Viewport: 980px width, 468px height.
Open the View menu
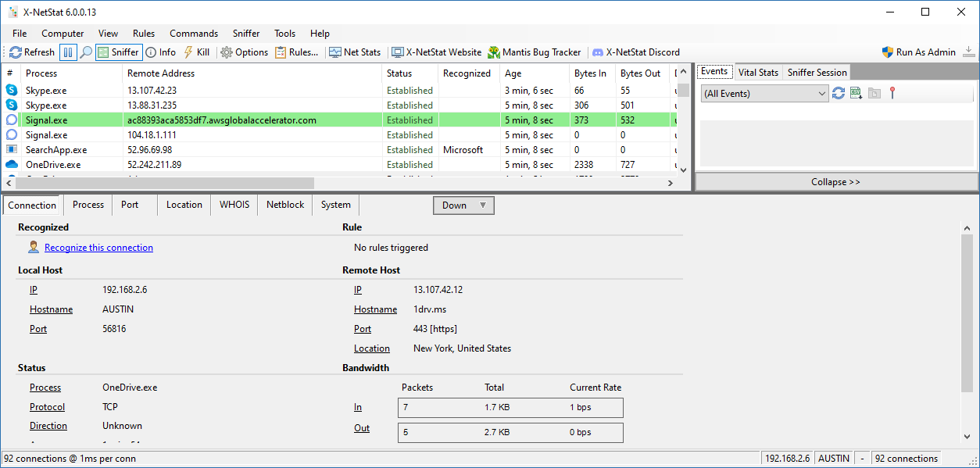coord(109,34)
